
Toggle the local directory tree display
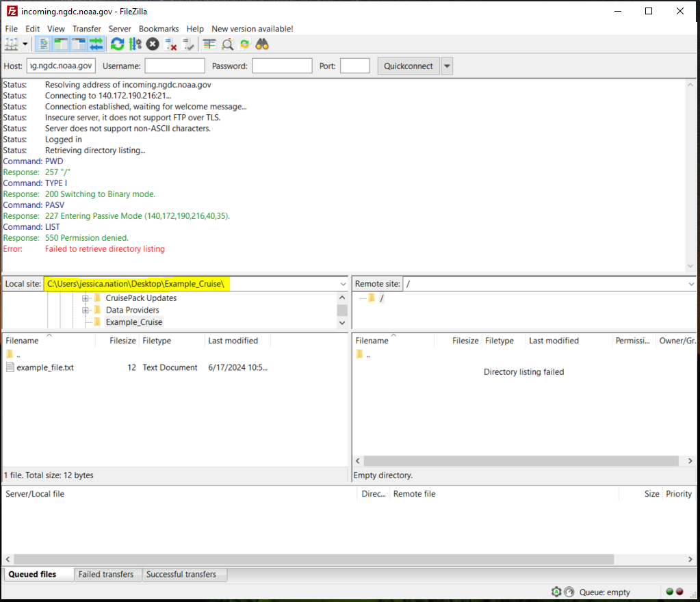pyautogui.click(x=61, y=44)
